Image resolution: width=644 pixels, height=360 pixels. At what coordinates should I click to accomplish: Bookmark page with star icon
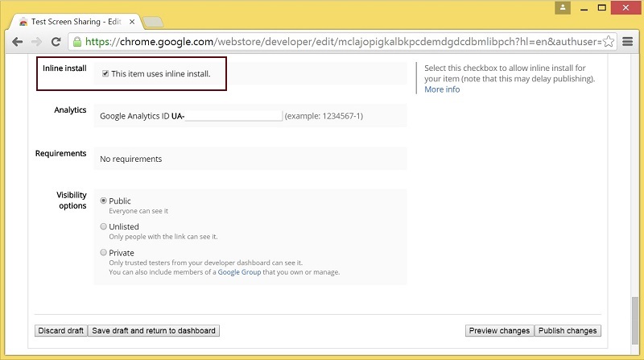click(609, 41)
